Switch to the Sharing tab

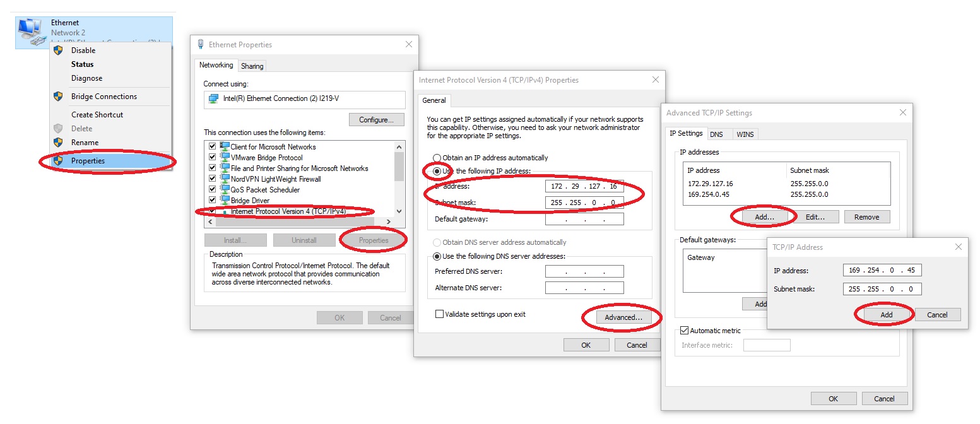pyautogui.click(x=252, y=65)
